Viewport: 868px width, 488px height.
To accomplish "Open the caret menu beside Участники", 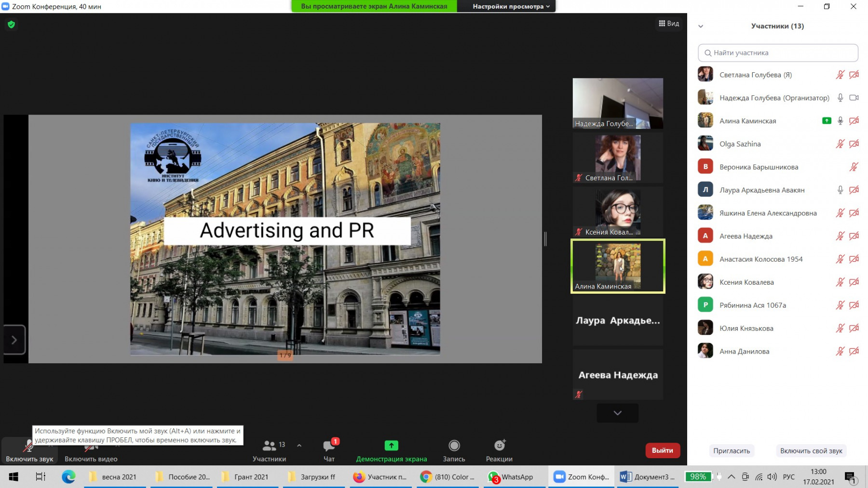I will coord(299,446).
